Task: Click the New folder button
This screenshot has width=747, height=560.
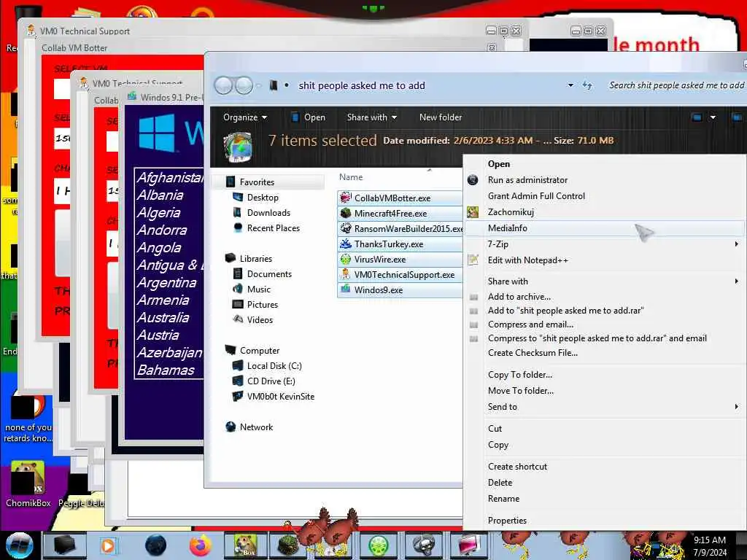Action: point(440,117)
